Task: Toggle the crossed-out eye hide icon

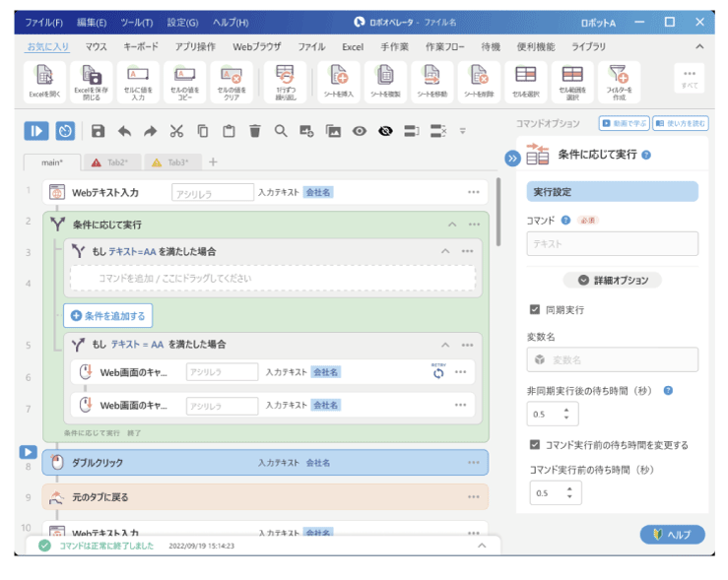Action: pyautogui.click(x=385, y=130)
